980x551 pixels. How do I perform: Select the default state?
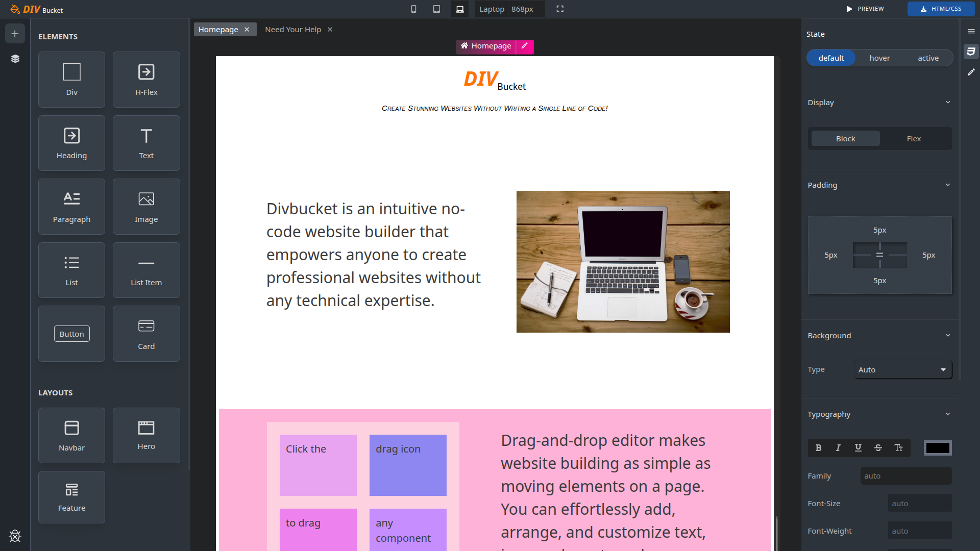(831, 58)
